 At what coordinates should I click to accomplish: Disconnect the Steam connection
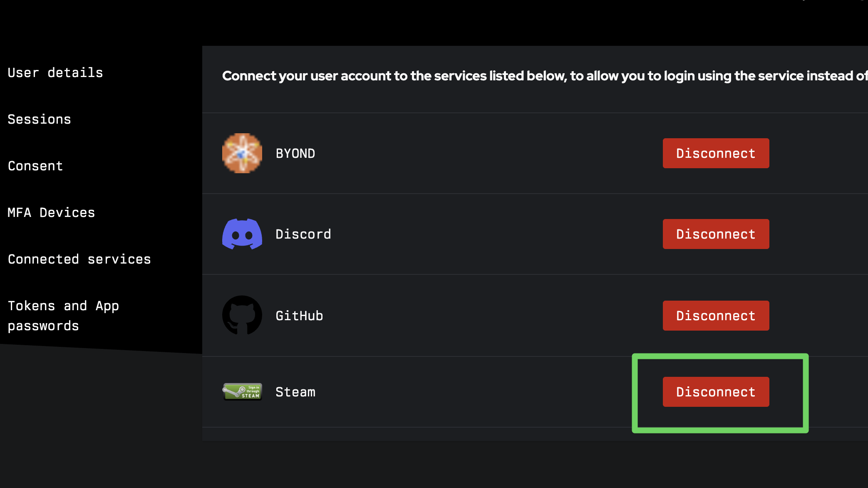(716, 392)
